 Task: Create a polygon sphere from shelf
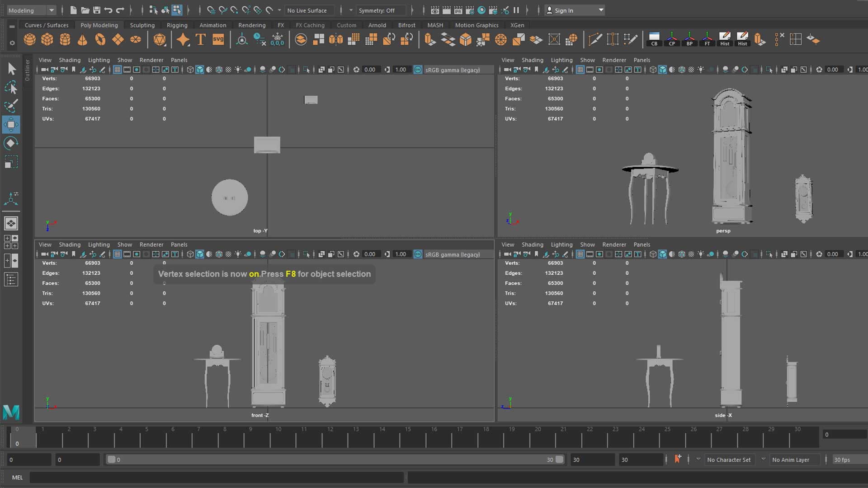pyautogui.click(x=30, y=40)
